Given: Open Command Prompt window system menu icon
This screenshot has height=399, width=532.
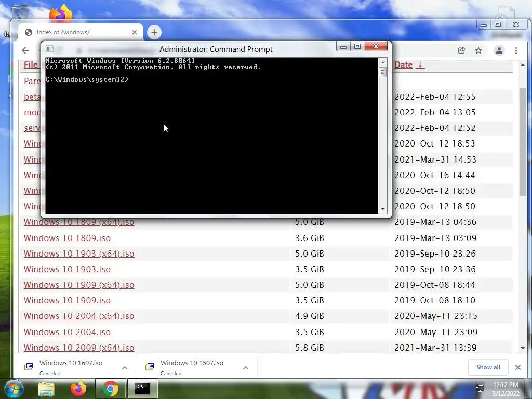Looking at the screenshot, I should 49,49.
